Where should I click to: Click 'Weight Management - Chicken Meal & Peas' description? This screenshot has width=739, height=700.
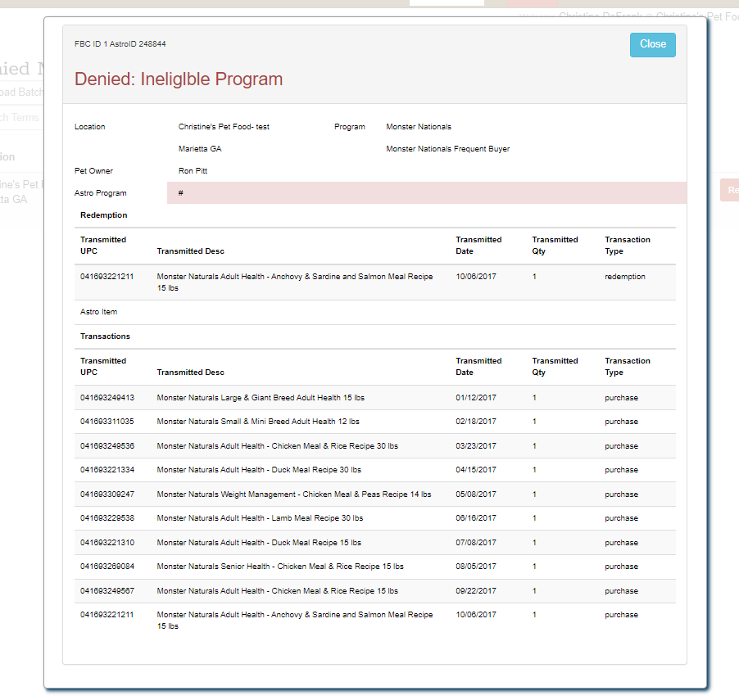click(294, 495)
